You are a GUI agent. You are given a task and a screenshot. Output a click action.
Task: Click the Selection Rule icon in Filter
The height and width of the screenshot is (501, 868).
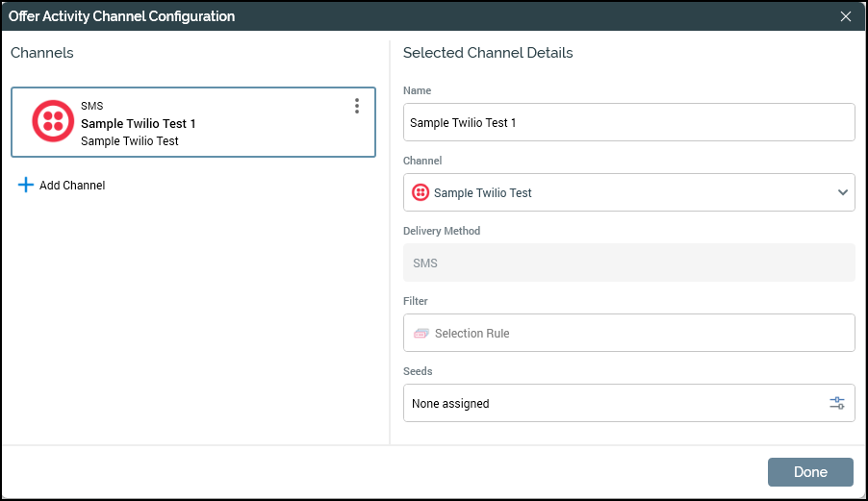click(421, 334)
